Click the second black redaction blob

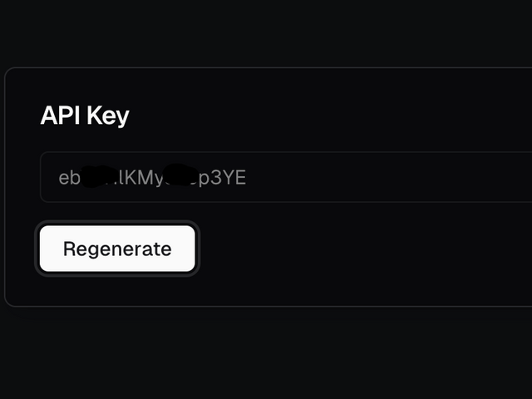click(x=180, y=175)
